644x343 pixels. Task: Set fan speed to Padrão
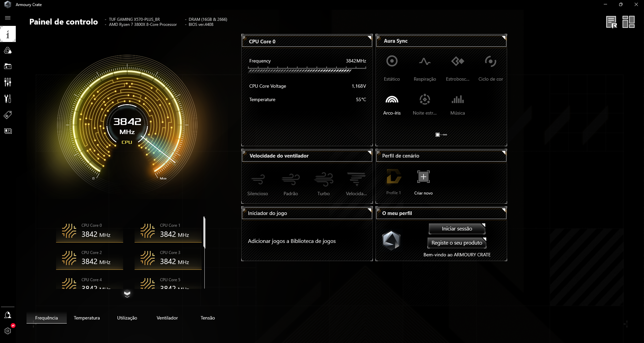click(291, 184)
